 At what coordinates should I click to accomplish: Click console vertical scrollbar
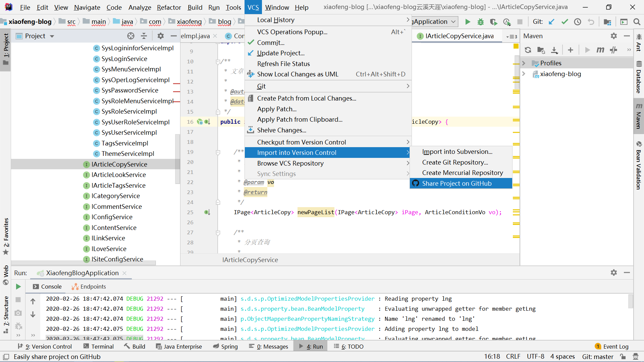click(631, 301)
